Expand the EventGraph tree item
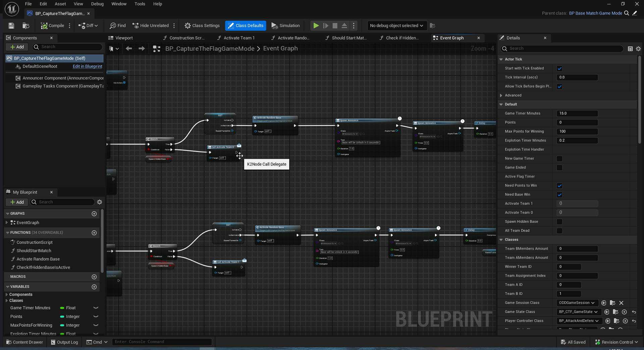644x350 pixels. pos(7,222)
